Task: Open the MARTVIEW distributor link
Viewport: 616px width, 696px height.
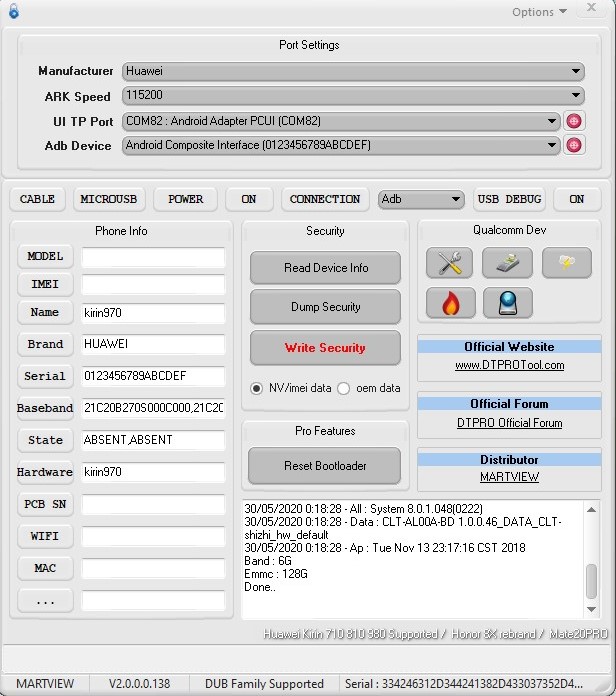Action: tap(509, 477)
